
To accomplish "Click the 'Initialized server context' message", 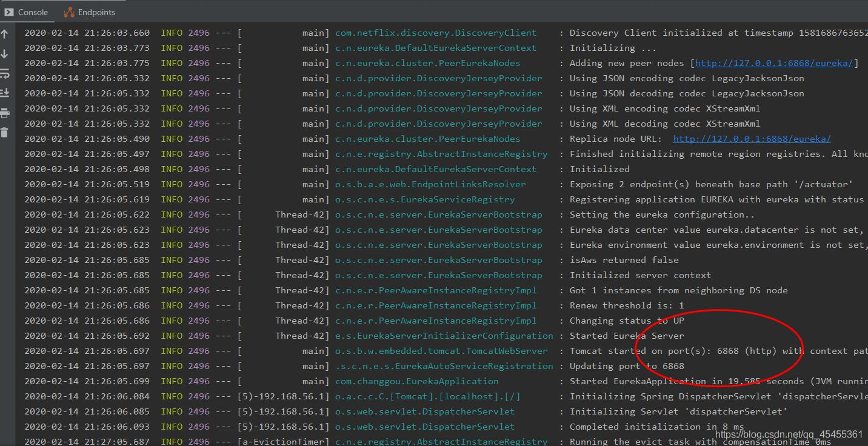I will 640,275.
